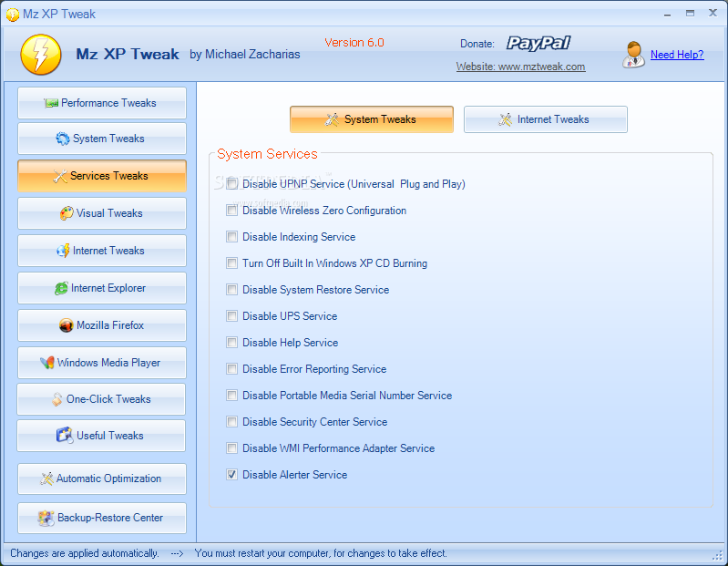Click the window resize grip in status bar
The height and width of the screenshot is (566, 728).
point(719,556)
